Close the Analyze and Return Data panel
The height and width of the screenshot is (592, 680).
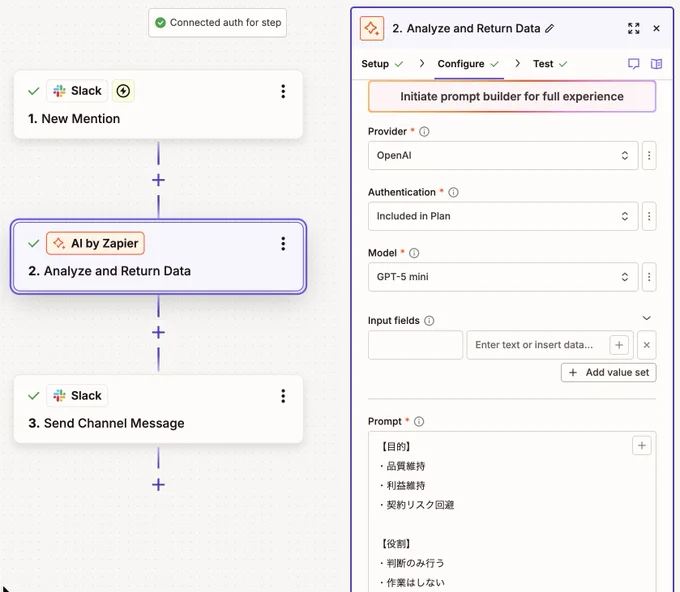(656, 29)
